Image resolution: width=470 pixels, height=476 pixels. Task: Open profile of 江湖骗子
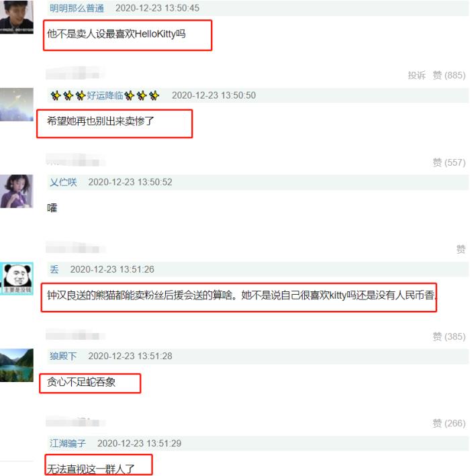click(x=68, y=443)
